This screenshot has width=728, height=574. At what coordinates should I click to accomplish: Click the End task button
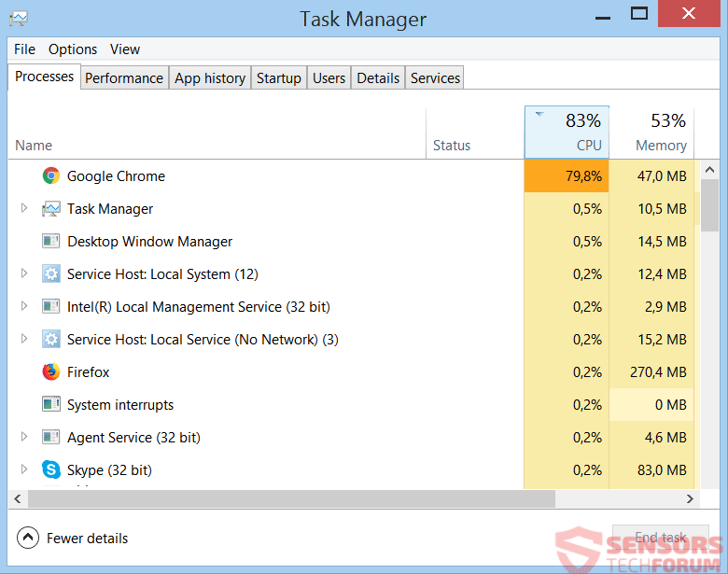click(x=660, y=538)
